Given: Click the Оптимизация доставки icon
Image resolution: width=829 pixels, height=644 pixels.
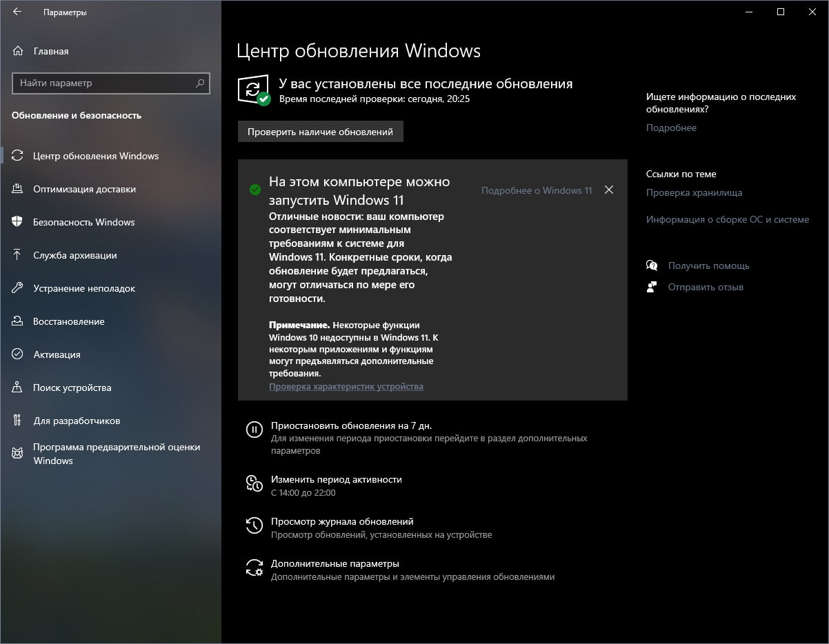Looking at the screenshot, I should click(18, 189).
